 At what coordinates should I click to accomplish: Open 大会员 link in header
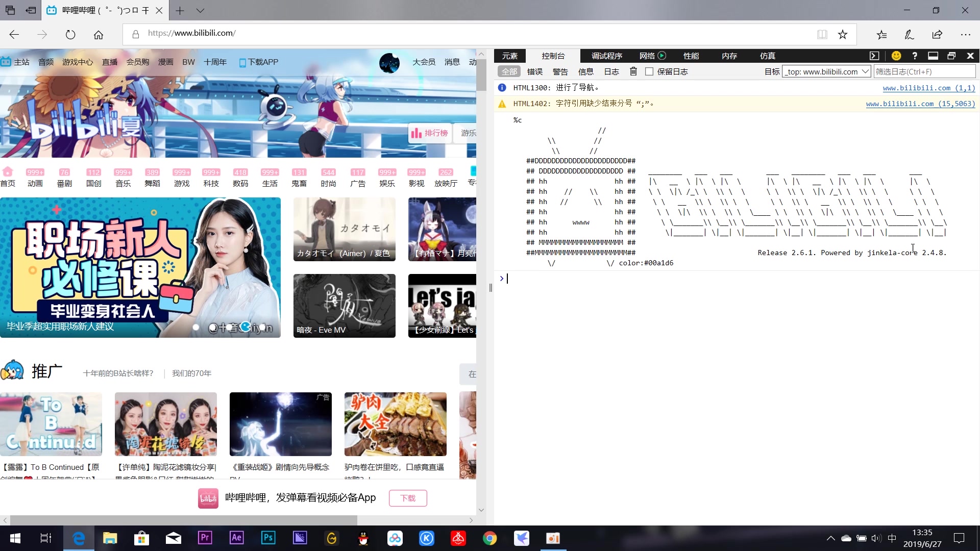424,62
